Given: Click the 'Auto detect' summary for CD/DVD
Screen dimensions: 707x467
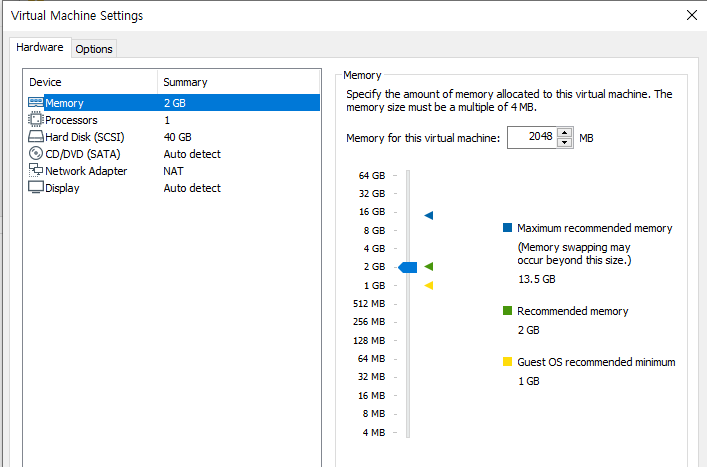Looking at the screenshot, I should click(x=192, y=154).
